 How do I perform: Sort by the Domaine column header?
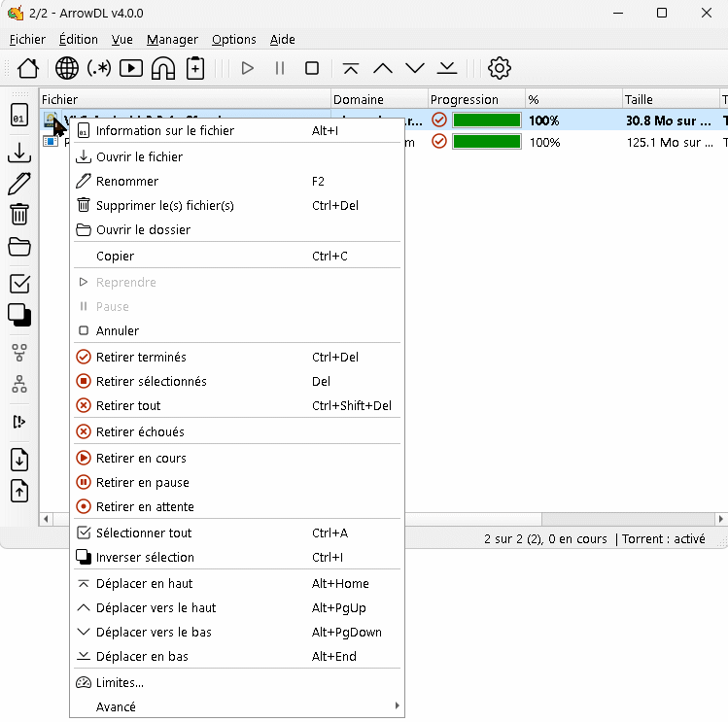pos(379,99)
